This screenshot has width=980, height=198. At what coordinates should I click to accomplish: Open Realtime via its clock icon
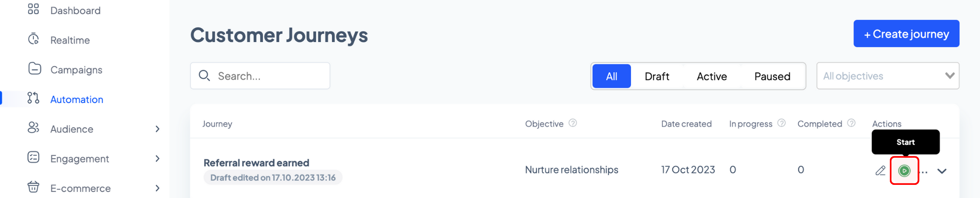[x=34, y=39]
